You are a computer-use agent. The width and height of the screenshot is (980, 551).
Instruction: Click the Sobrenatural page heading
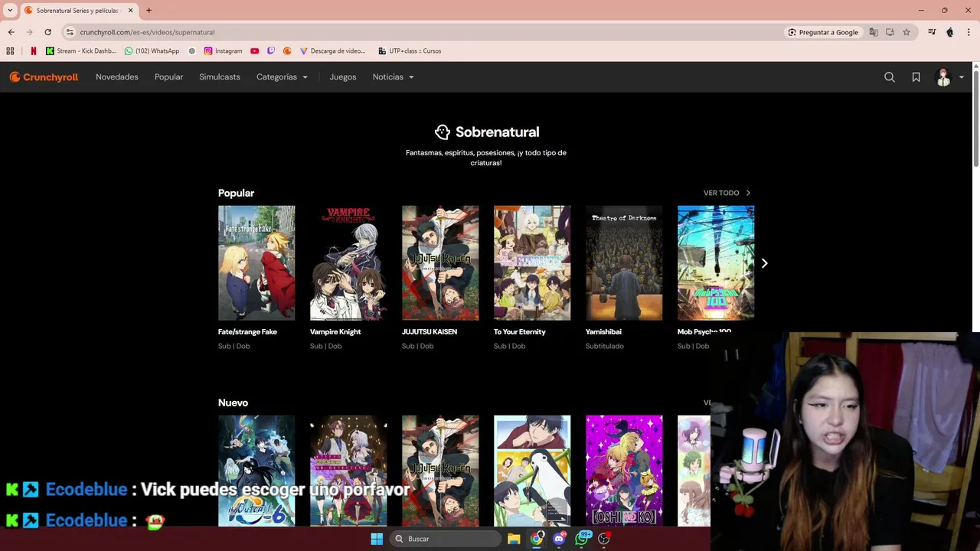487,132
